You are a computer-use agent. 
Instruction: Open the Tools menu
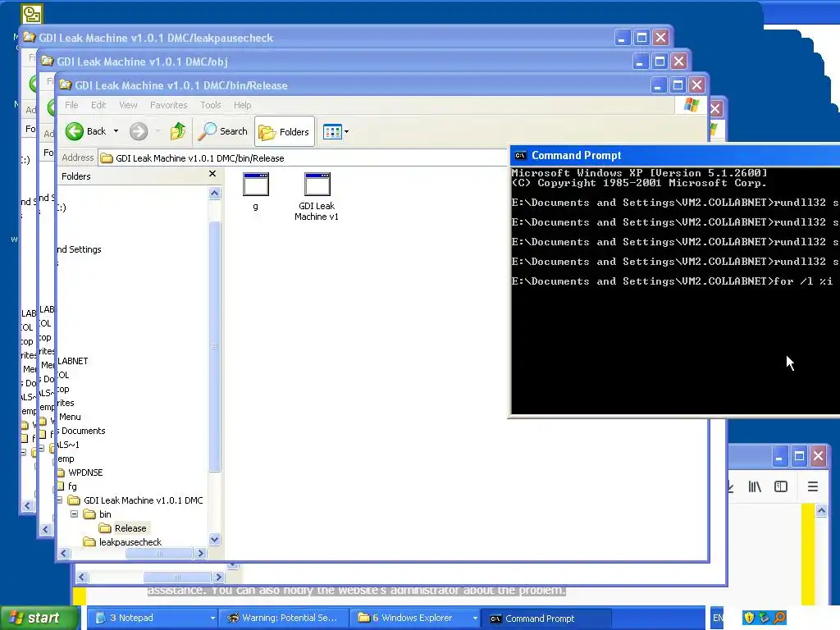coord(211,105)
